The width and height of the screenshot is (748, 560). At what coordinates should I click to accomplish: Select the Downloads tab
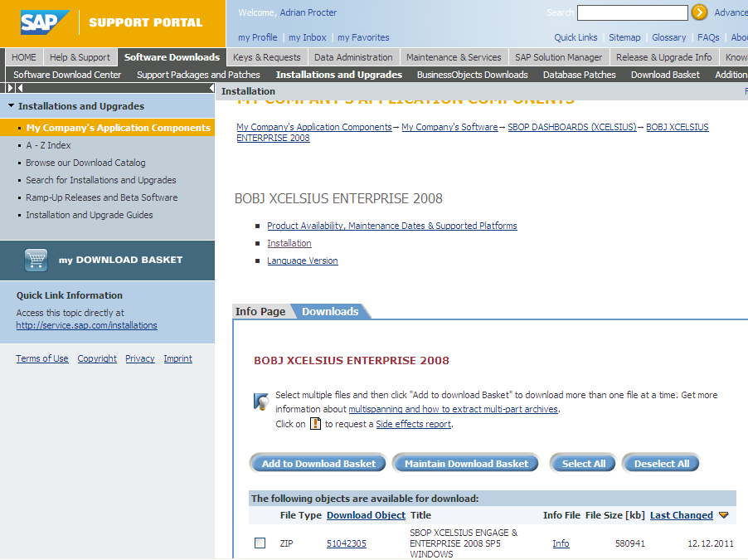330,311
